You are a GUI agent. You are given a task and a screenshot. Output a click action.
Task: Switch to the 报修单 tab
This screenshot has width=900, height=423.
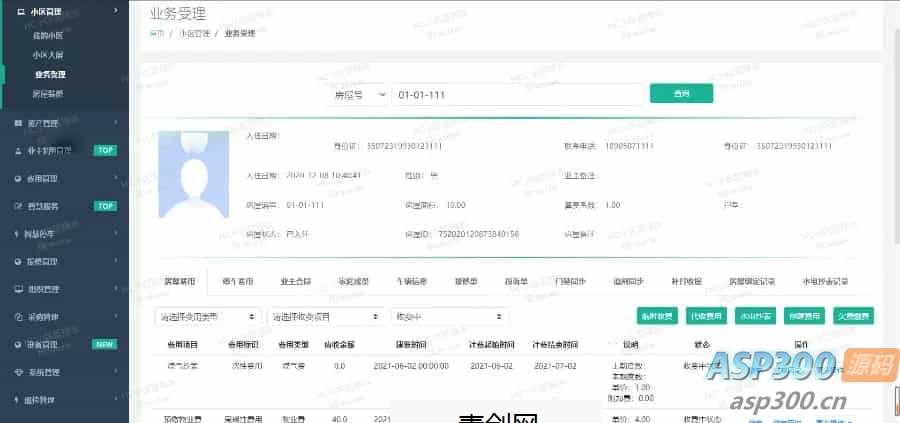click(x=466, y=282)
